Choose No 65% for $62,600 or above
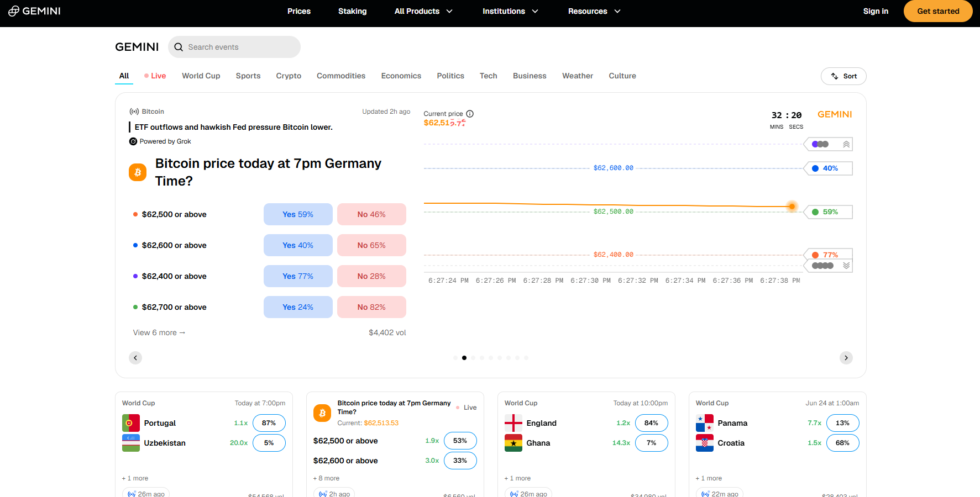Viewport: 980px width, 497px height. [x=371, y=245]
